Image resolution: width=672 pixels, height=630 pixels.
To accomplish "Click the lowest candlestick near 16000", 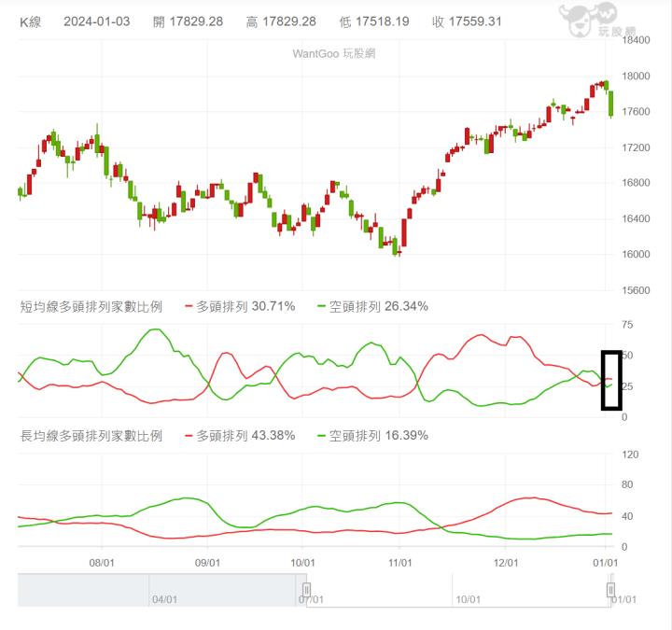I will [397, 247].
